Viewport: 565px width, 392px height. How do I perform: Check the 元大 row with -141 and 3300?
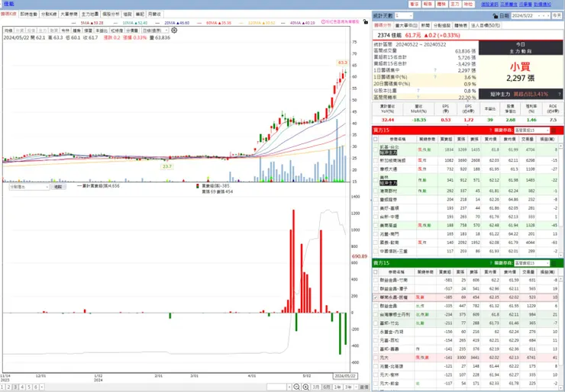[376, 358]
